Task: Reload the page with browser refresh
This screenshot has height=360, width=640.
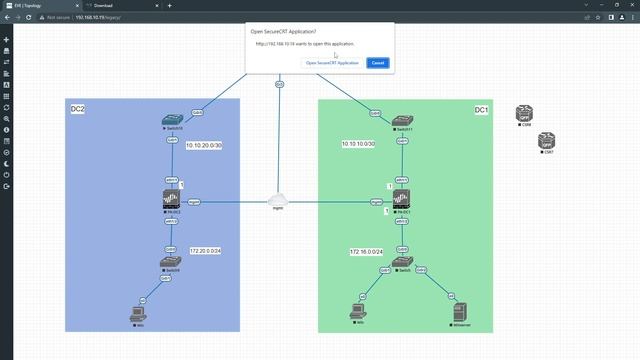Action: point(29,18)
